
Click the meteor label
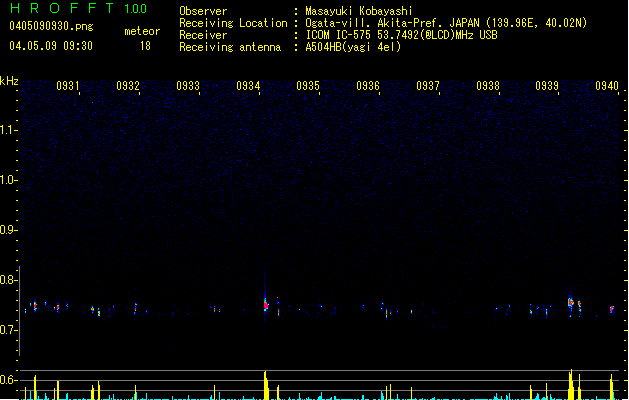pyautogui.click(x=142, y=31)
